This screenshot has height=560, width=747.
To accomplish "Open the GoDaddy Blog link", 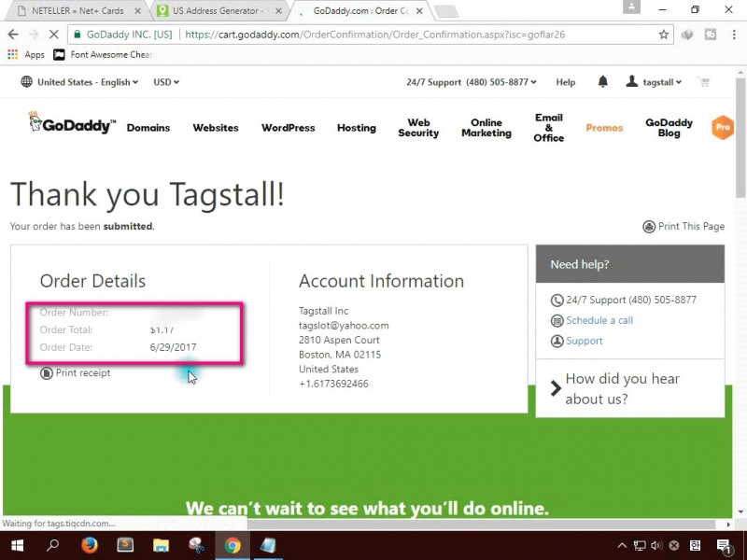I will click(669, 128).
